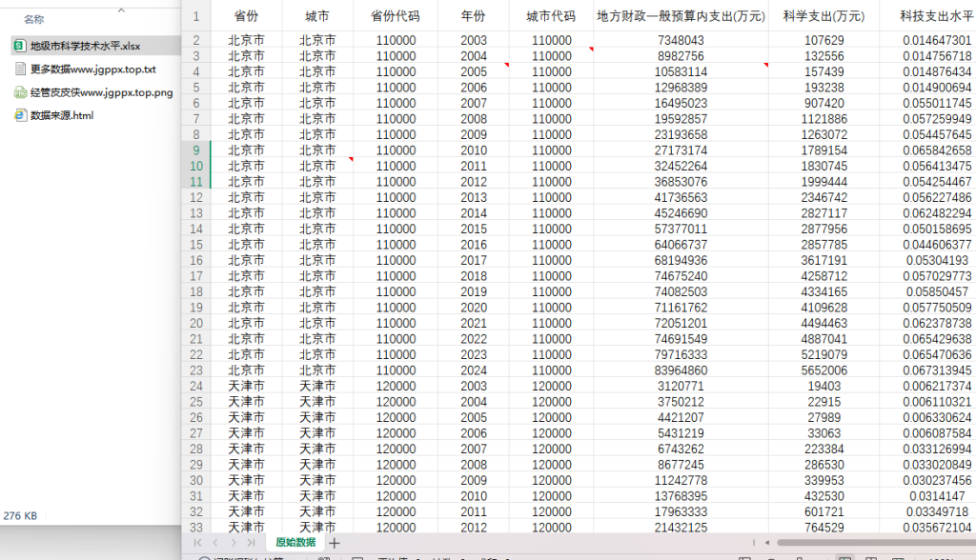This screenshot has height=560, width=976.
Task: Click the cell with value 3120771
Action: [x=681, y=386]
